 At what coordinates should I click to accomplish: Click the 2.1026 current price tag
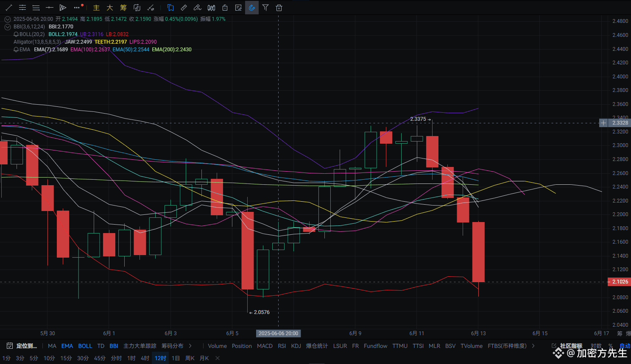[620, 282]
